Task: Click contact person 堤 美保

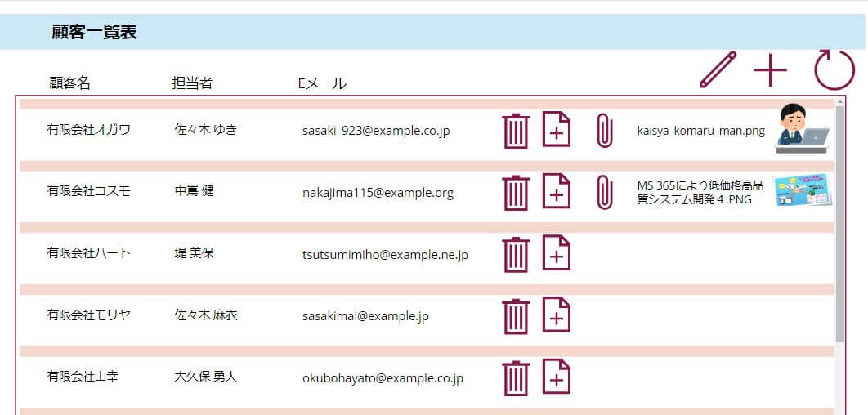Action: point(194,253)
